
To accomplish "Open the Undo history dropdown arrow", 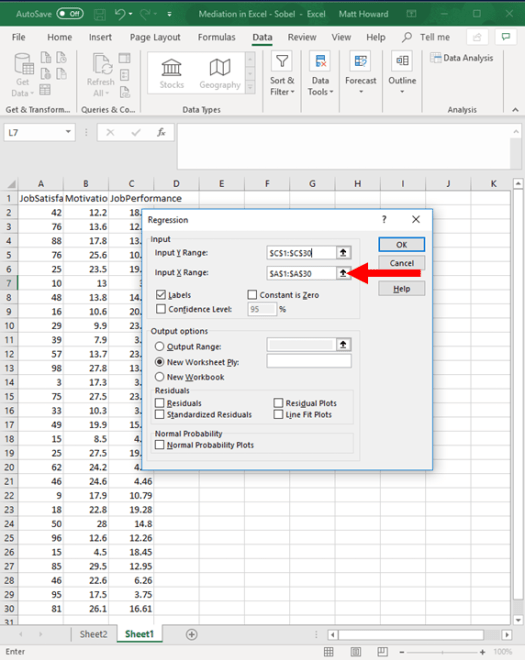I will [x=131, y=14].
